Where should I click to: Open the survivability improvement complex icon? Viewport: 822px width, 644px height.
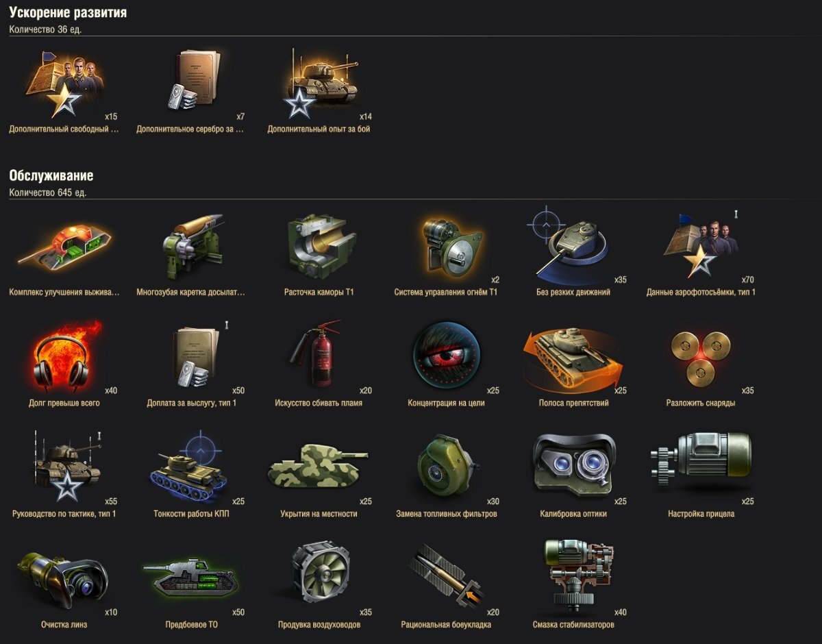point(64,247)
